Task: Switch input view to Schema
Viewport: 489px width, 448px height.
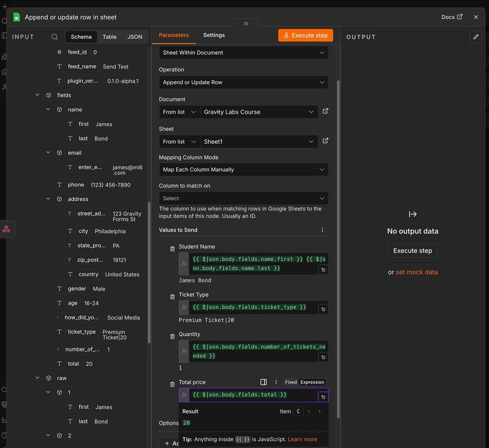Action: [81, 37]
